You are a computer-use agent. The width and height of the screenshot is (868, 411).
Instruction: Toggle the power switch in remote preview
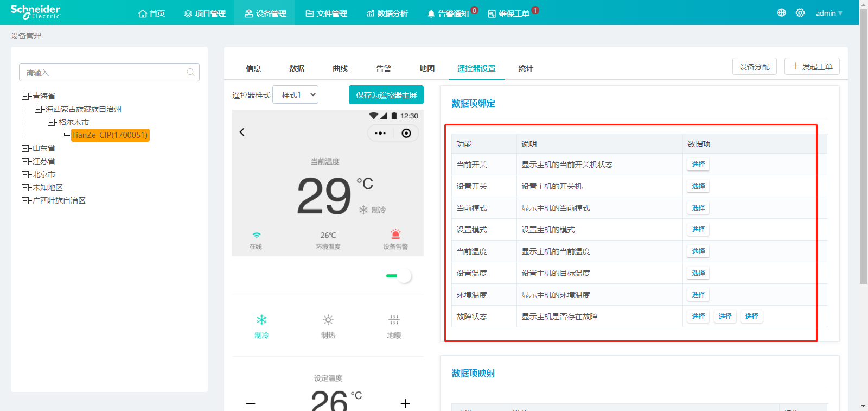click(399, 276)
